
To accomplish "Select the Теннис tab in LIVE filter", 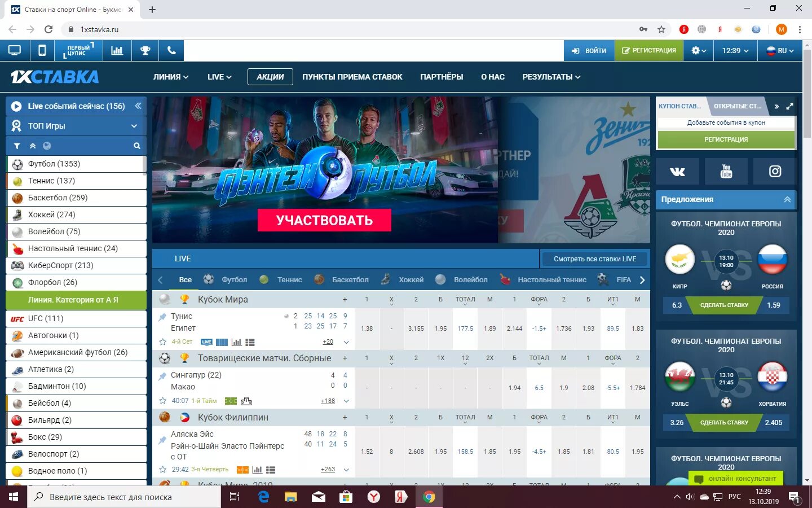I will (281, 279).
